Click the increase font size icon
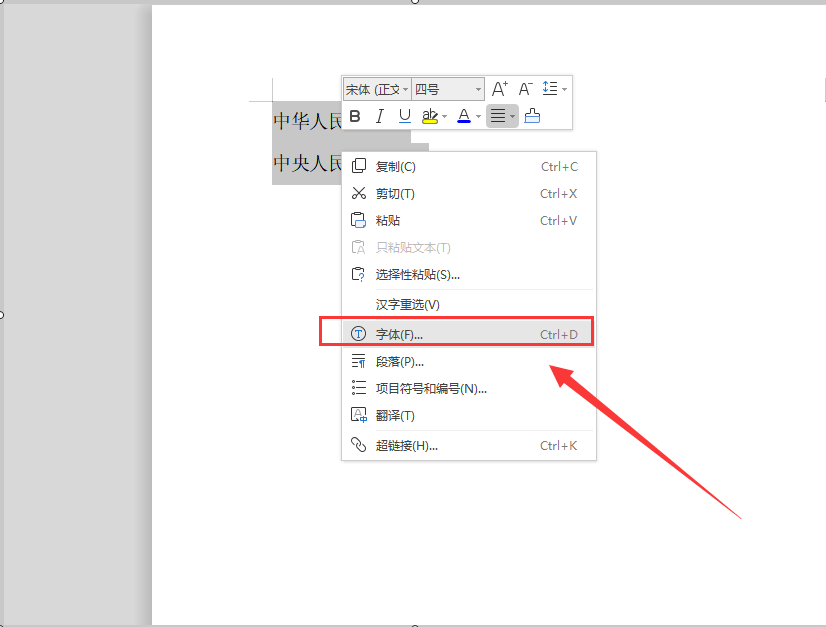826x627 pixels. tap(499, 89)
